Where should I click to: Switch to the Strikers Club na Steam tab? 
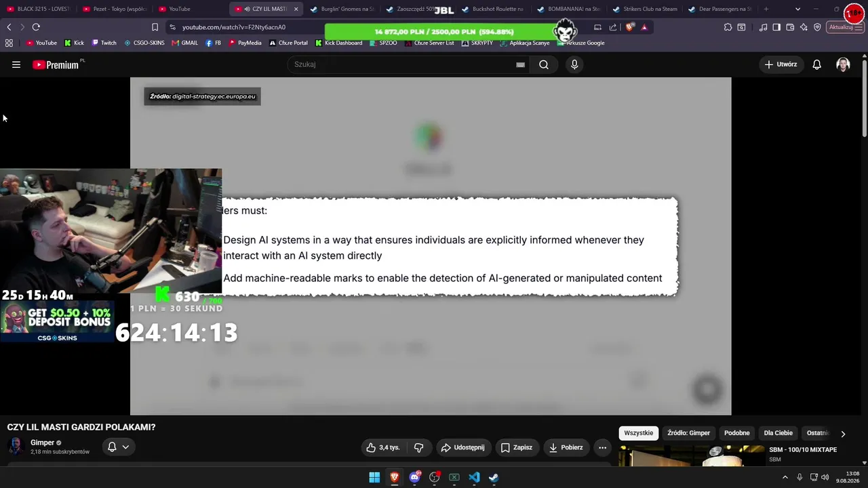click(x=644, y=9)
